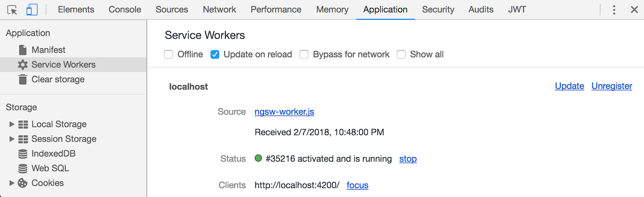Unregister the localhost service worker

tap(611, 86)
